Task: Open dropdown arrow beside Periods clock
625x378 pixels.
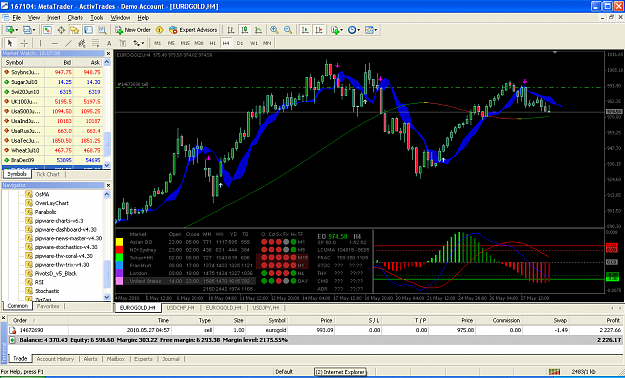Action: [358, 30]
